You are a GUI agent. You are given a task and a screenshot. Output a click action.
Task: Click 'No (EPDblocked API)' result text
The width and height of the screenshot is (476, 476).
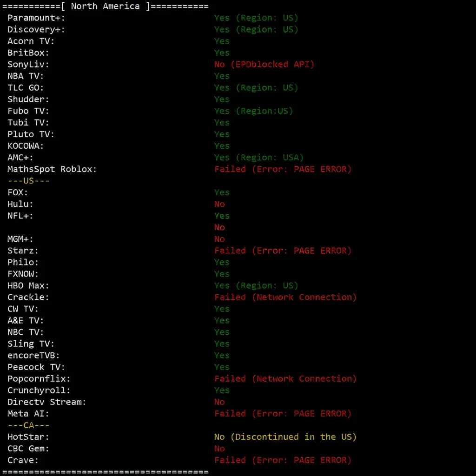[264, 64]
